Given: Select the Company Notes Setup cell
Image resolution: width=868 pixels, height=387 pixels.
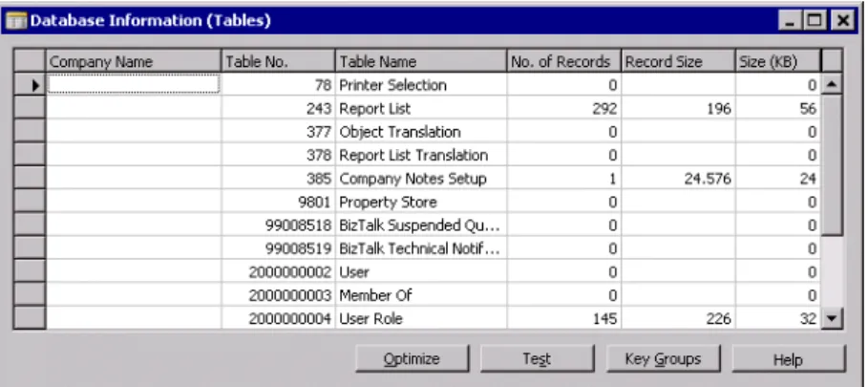Looking at the screenshot, I should point(421,179).
